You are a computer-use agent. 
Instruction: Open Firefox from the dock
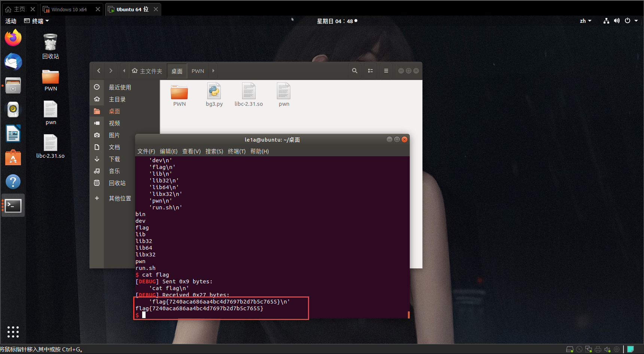pyautogui.click(x=13, y=38)
